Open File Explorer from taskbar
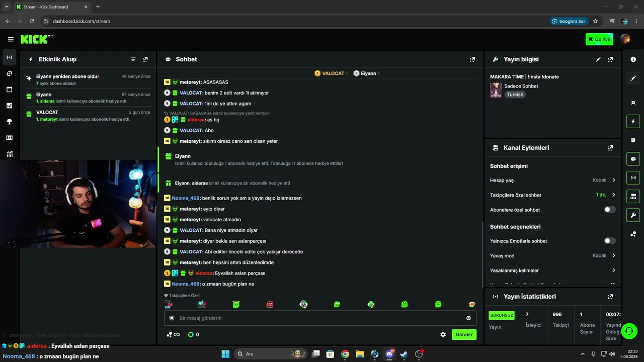 click(360, 354)
